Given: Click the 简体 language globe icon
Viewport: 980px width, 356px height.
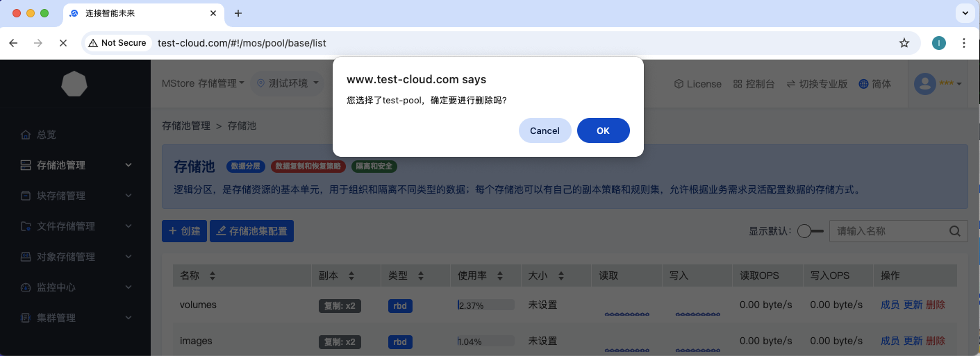Looking at the screenshot, I should (x=863, y=84).
